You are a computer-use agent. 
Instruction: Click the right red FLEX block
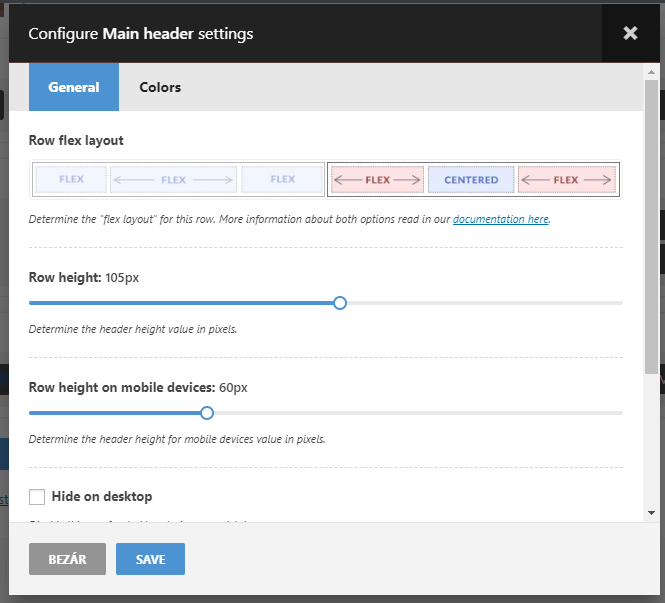pyautogui.click(x=566, y=180)
